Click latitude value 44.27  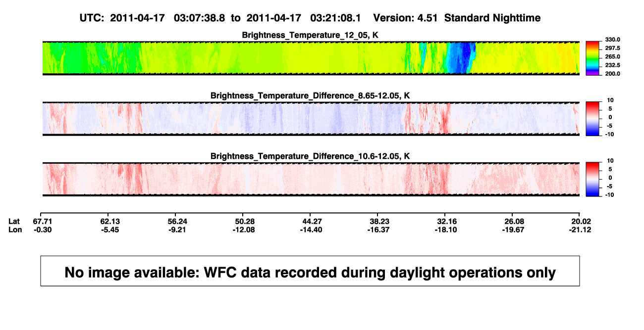[311, 222]
